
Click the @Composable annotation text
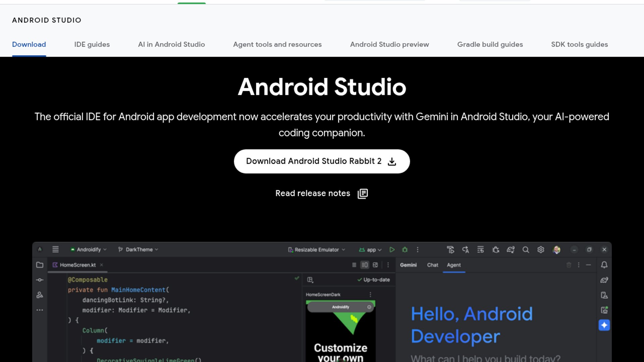(88, 280)
